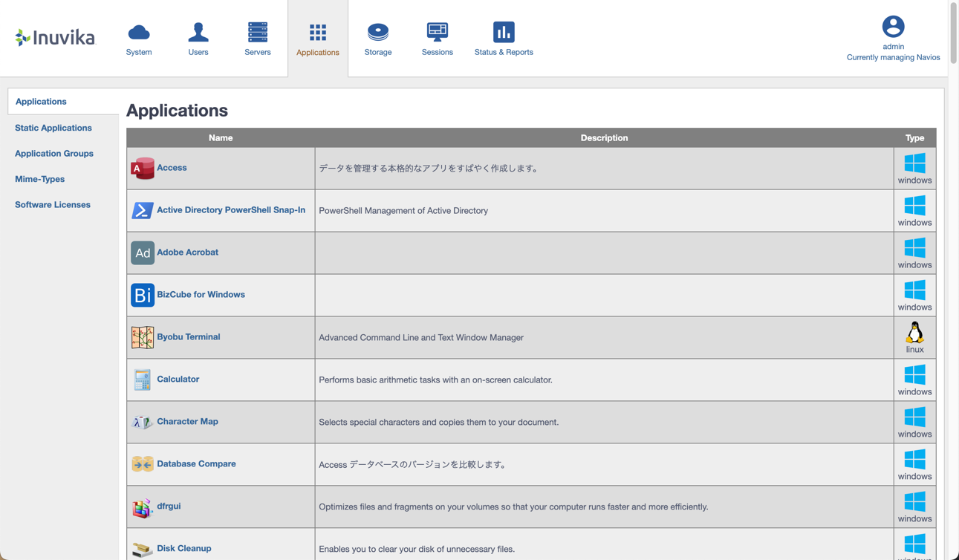Open Active Directory PowerShell Snap-In link
This screenshot has width=959, height=560.
pyautogui.click(x=231, y=210)
